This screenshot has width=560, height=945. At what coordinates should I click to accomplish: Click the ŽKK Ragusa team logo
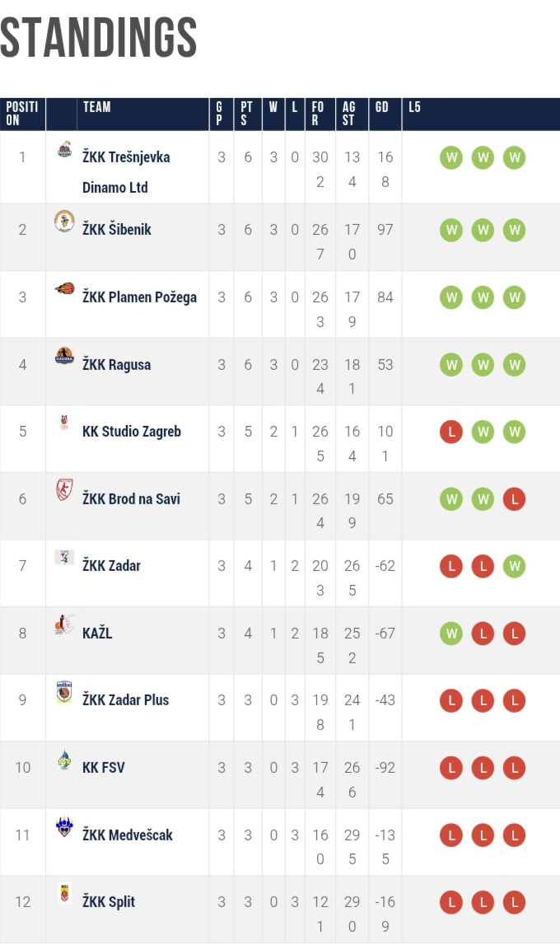click(x=64, y=356)
